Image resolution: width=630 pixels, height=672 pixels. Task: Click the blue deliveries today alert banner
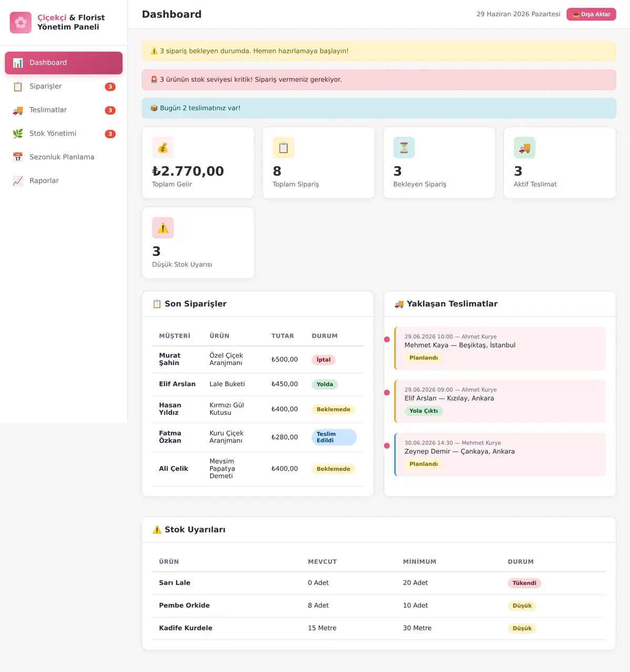pos(379,108)
